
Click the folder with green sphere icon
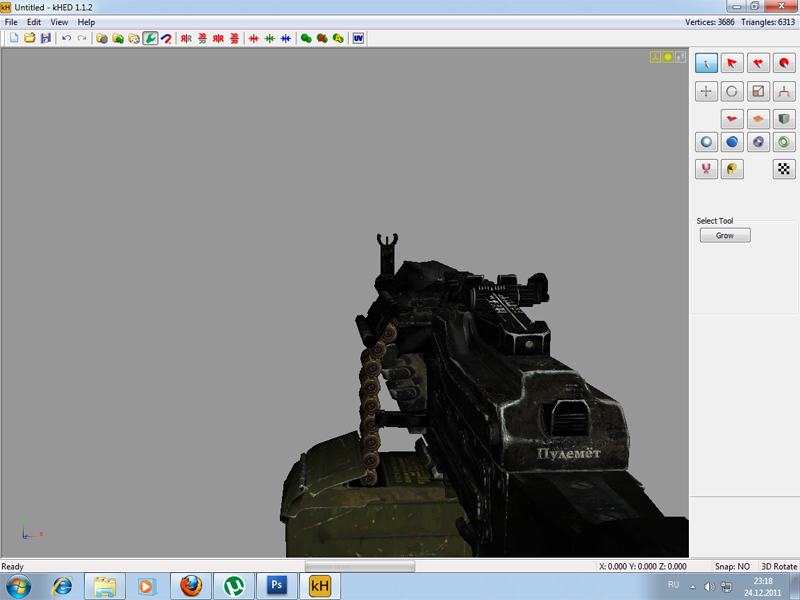pyautogui.click(x=118, y=38)
